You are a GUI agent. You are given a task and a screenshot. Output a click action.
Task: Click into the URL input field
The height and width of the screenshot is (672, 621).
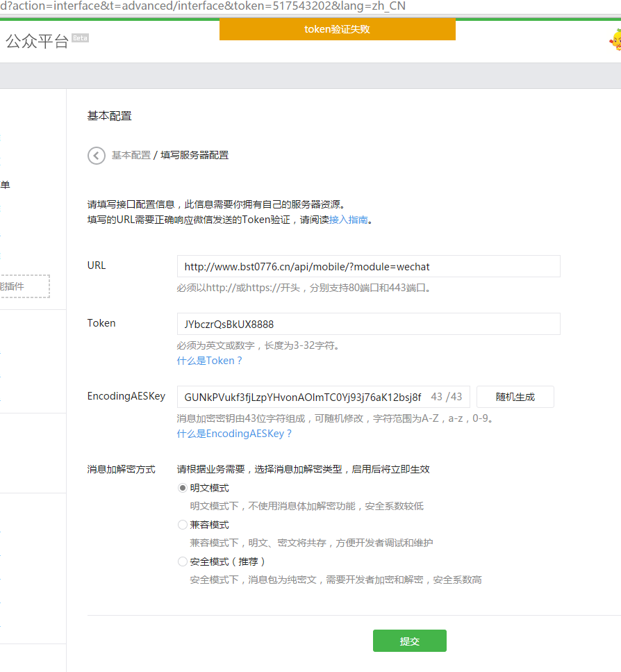[369, 266]
